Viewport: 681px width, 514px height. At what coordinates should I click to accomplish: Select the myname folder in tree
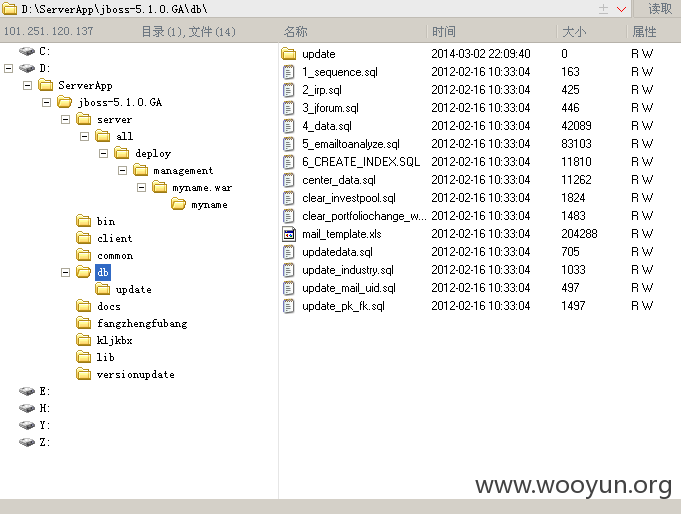tap(209, 205)
